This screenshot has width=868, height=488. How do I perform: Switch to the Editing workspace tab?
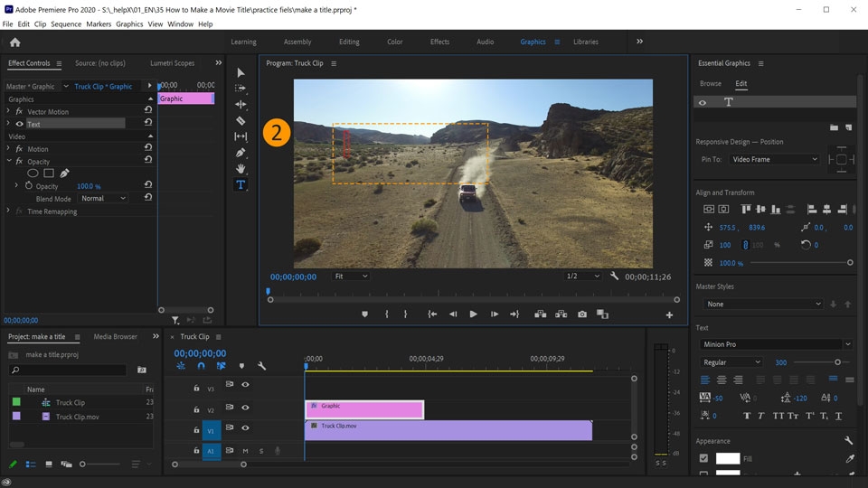click(x=348, y=42)
